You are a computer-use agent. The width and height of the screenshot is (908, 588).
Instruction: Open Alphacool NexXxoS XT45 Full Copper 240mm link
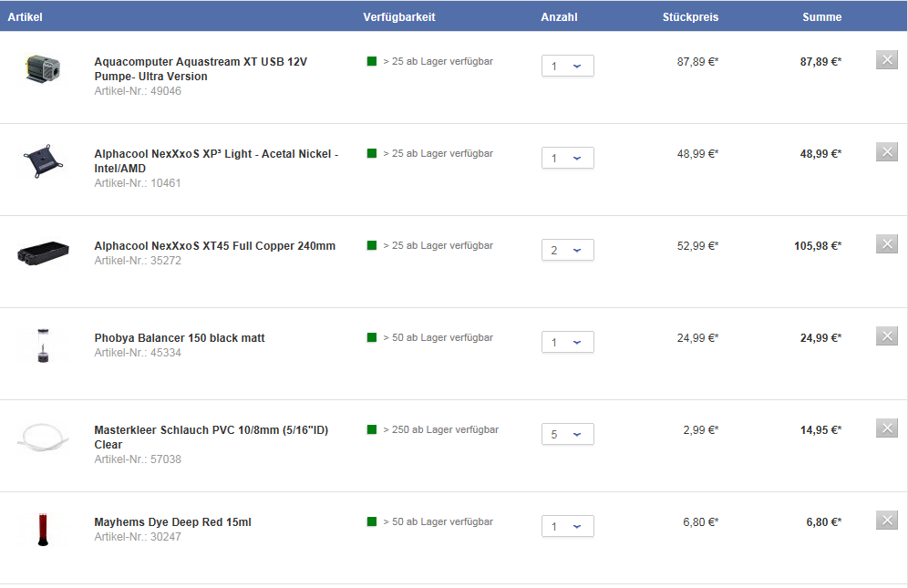coord(215,245)
